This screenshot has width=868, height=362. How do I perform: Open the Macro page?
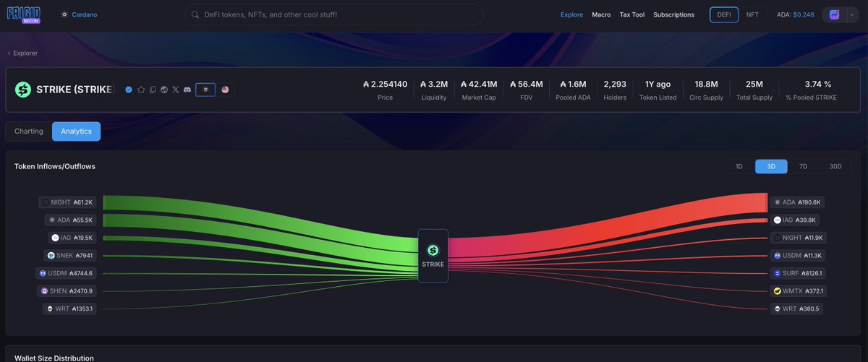[x=601, y=14]
